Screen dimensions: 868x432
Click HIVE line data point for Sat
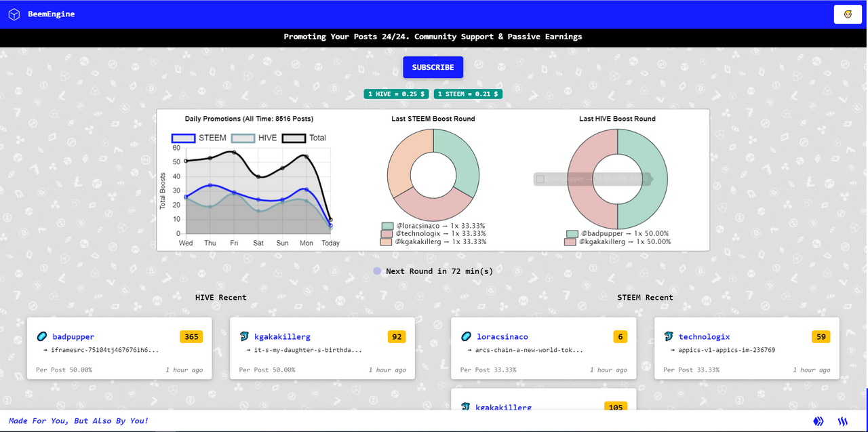click(x=258, y=211)
